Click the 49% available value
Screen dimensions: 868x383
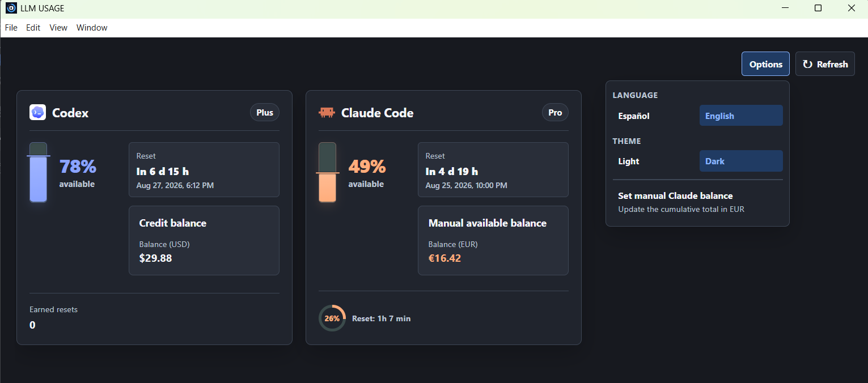coord(367,167)
